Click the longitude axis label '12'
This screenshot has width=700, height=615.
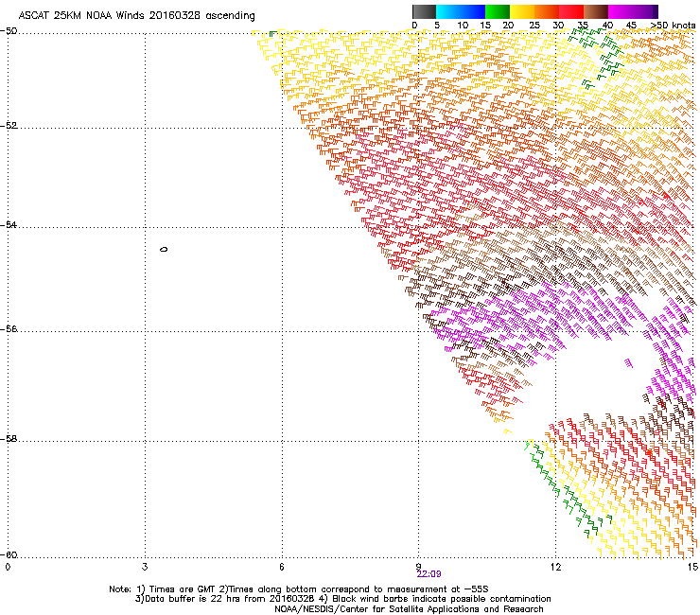click(556, 567)
